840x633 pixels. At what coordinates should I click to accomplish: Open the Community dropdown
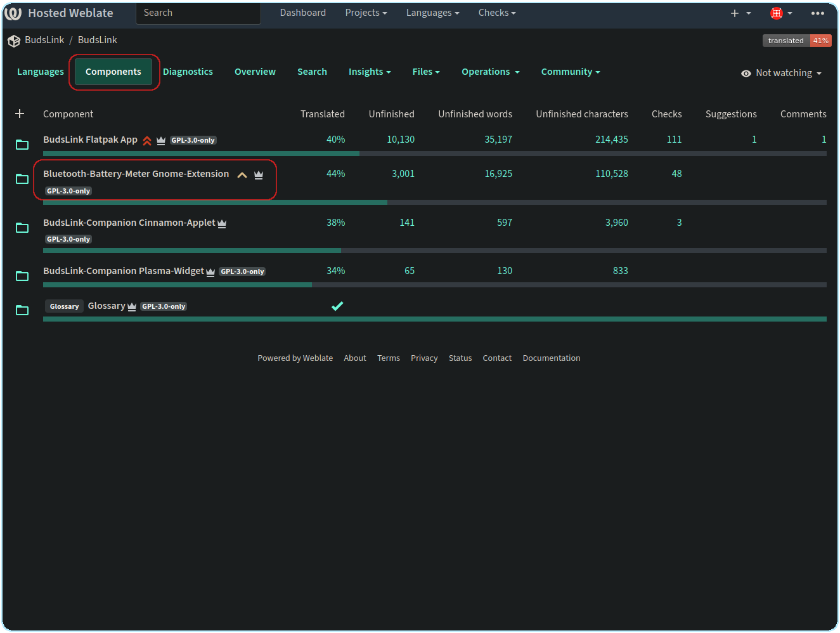[571, 72]
